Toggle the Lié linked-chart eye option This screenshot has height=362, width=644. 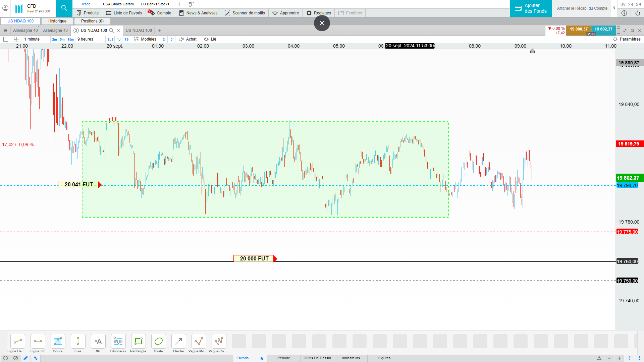[x=210, y=39]
